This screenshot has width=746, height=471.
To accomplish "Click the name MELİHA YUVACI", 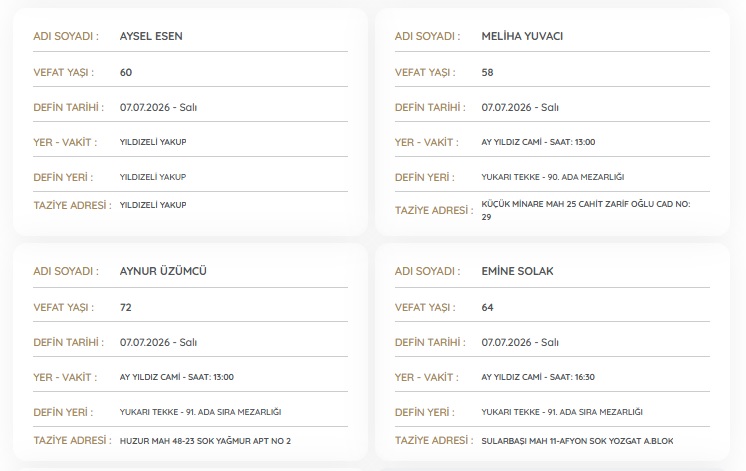I will [x=522, y=36].
